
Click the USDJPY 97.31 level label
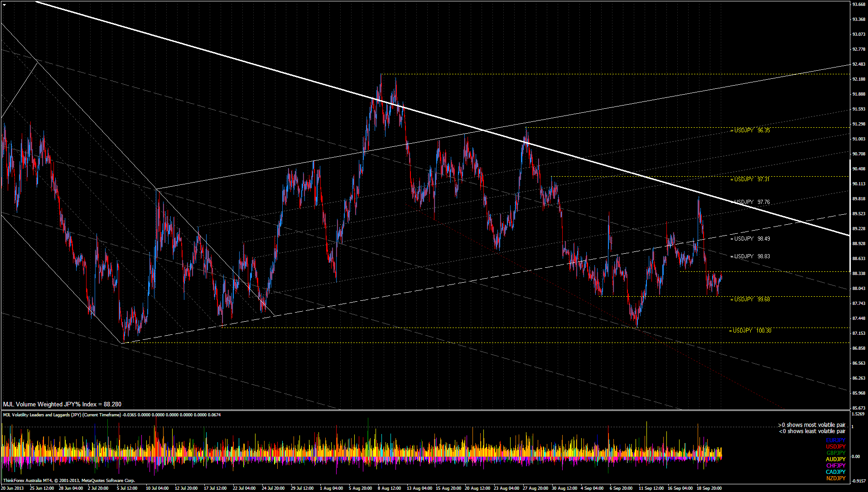tap(750, 179)
